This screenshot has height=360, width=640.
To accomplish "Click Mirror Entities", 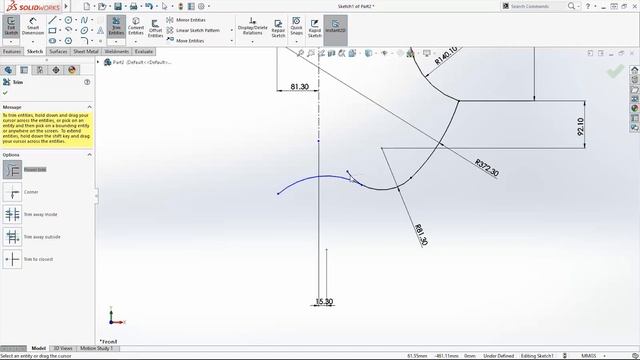I will click(186, 20).
